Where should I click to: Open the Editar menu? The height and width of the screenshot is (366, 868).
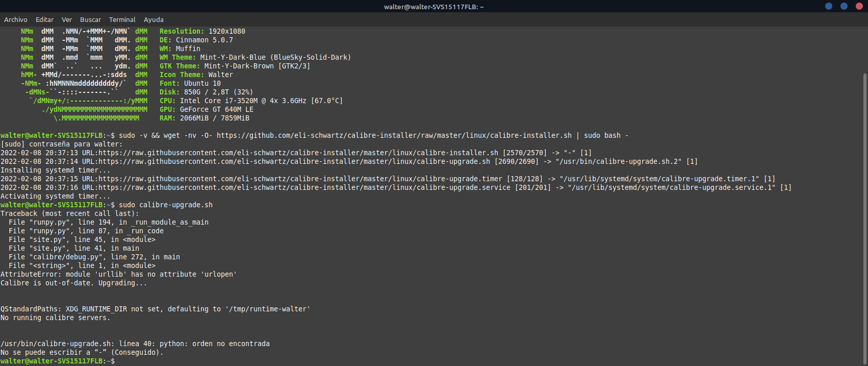[x=44, y=19]
